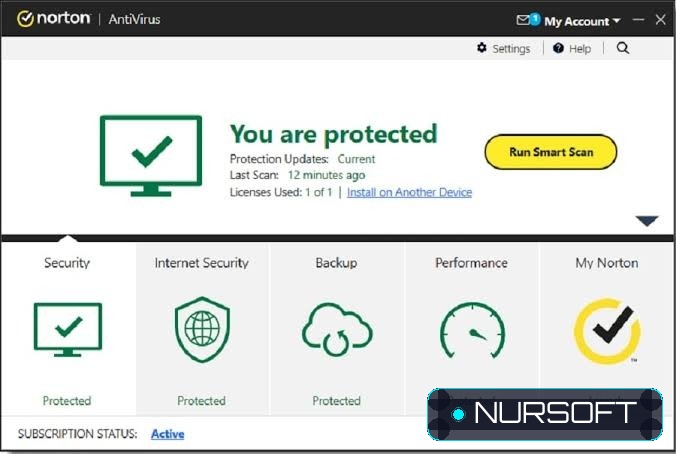Image resolution: width=676 pixels, height=454 pixels.
Task: Click the Active subscription status link
Action: coord(168,434)
